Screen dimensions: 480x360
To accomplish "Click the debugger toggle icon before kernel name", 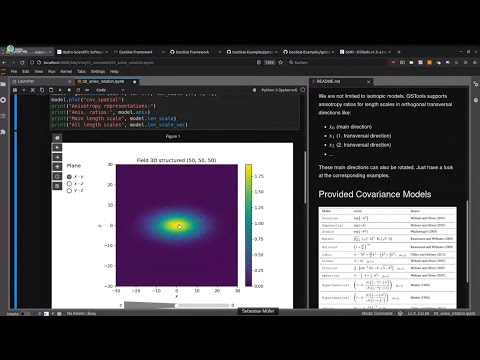I will click(254, 90).
